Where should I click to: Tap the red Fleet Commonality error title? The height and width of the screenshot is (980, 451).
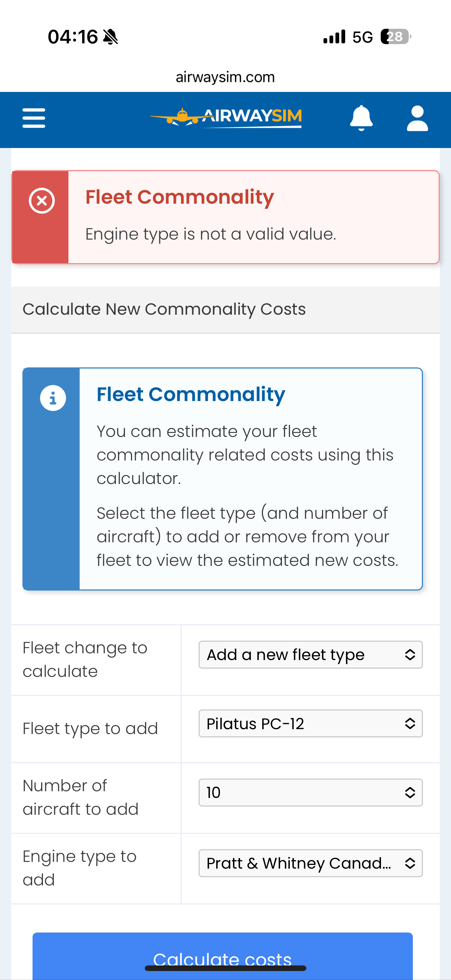point(179,197)
